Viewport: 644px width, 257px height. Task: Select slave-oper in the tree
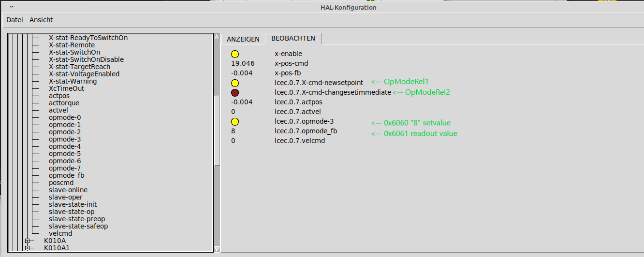click(66, 197)
